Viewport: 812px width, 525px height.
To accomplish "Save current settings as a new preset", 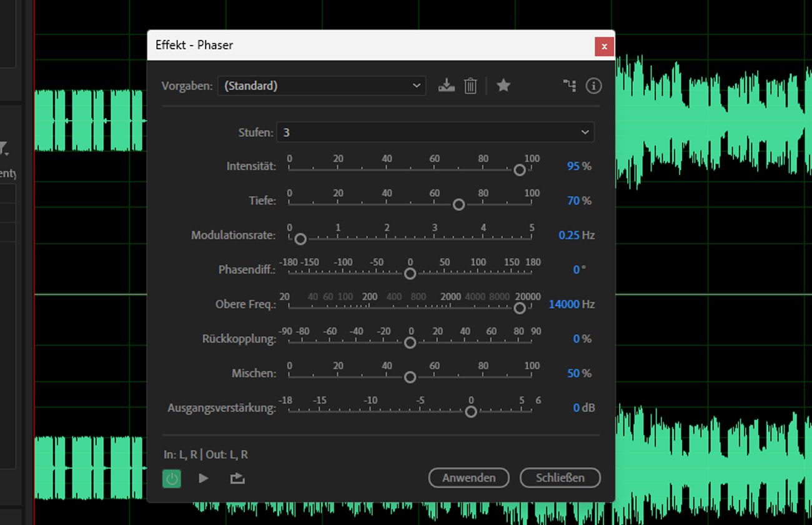I will 446,86.
